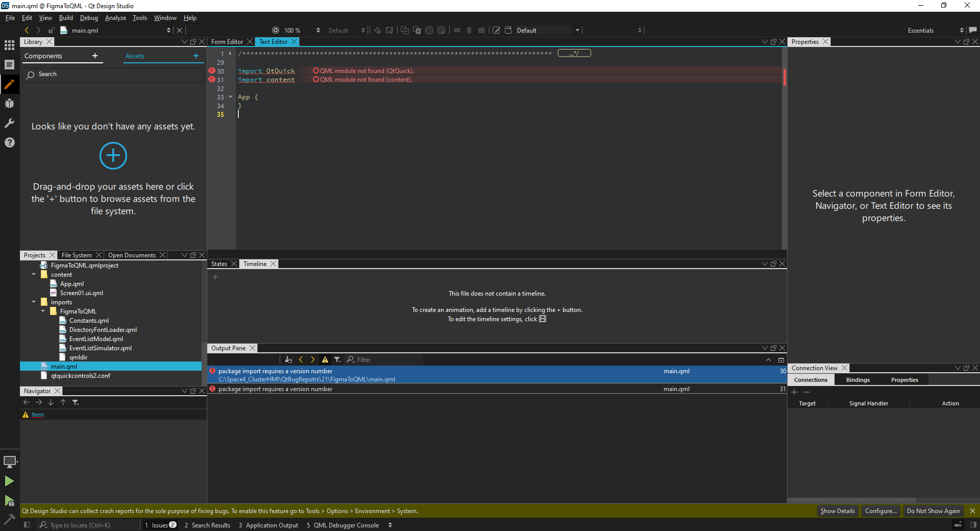
Task: Clear the issues list in Output Pane
Action: (288, 360)
